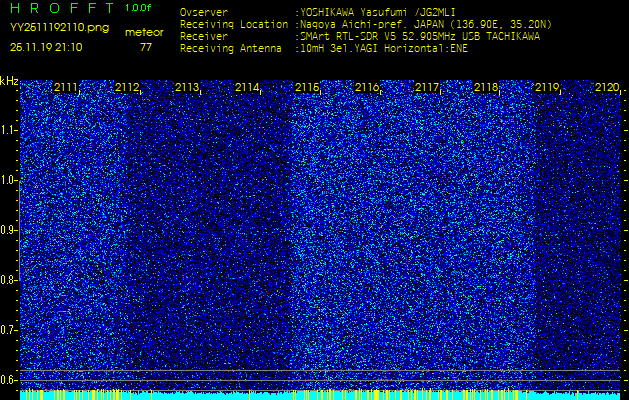Click the 0.9 kHz axis label
The height and width of the screenshot is (400, 629).
click(8, 230)
